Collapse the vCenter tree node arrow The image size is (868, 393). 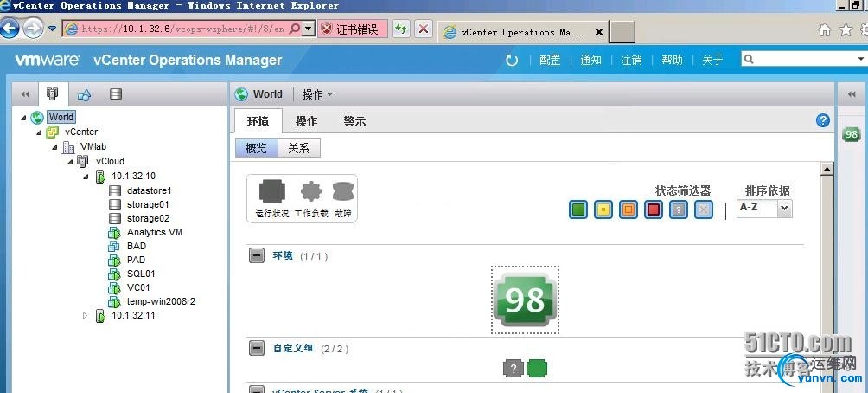(39, 132)
